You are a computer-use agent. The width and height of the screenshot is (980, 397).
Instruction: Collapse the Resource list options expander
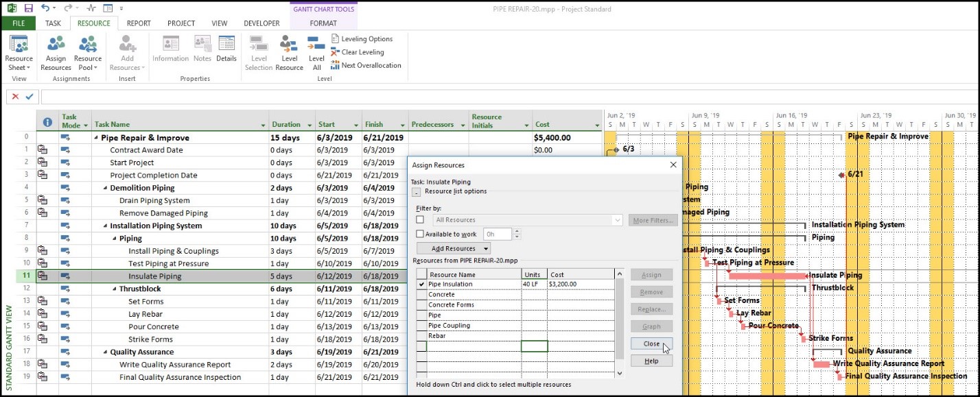pos(417,192)
